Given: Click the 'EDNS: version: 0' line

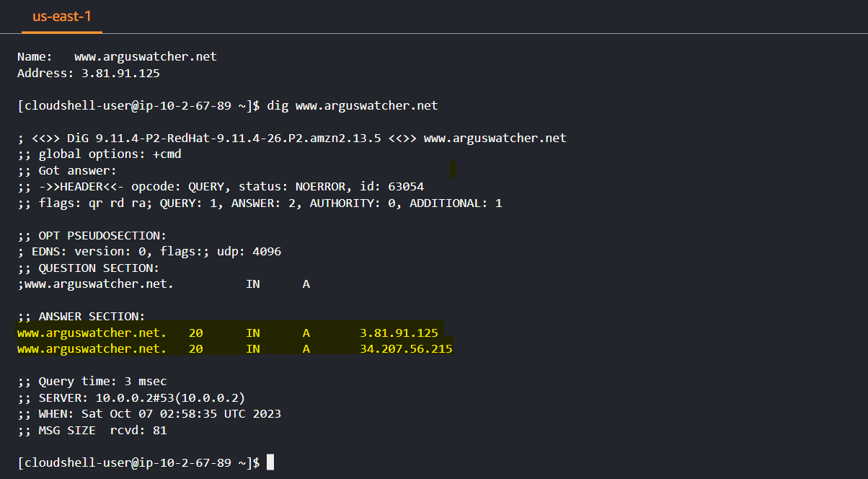Looking at the screenshot, I should 149,252.
